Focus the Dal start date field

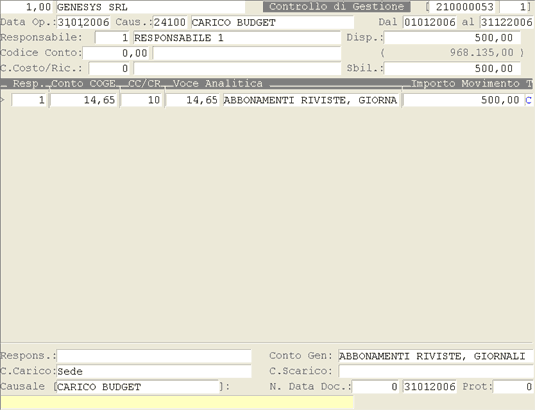click(x=430, y=23)
